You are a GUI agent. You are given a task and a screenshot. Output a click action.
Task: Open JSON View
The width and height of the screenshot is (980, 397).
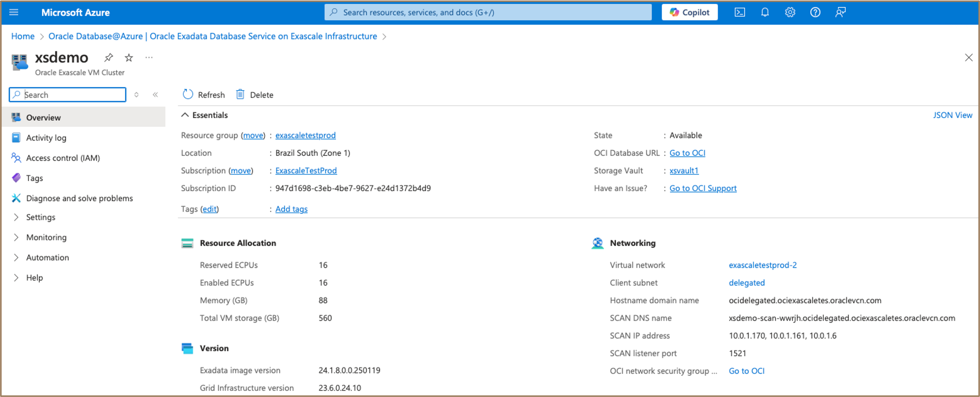coord(952,115)
